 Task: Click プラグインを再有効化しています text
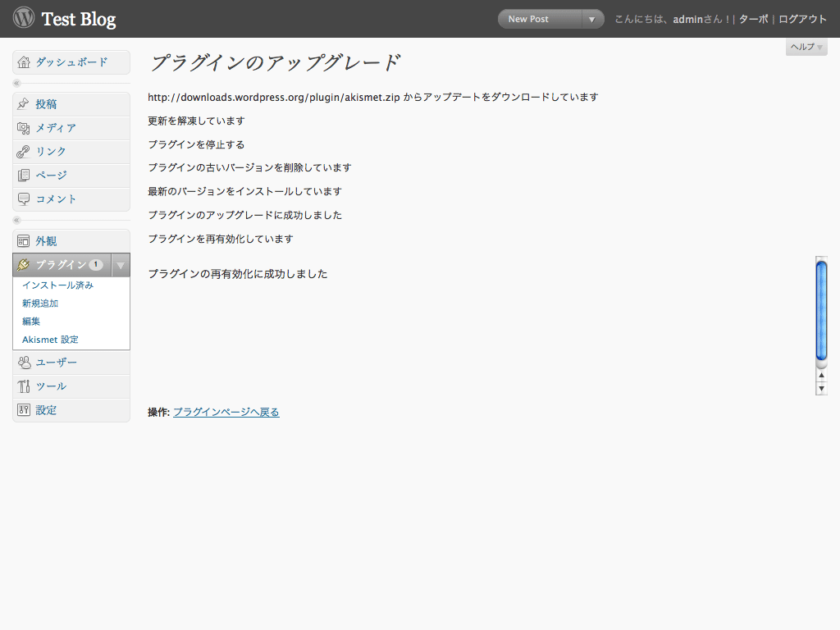[x=221, y=239]
